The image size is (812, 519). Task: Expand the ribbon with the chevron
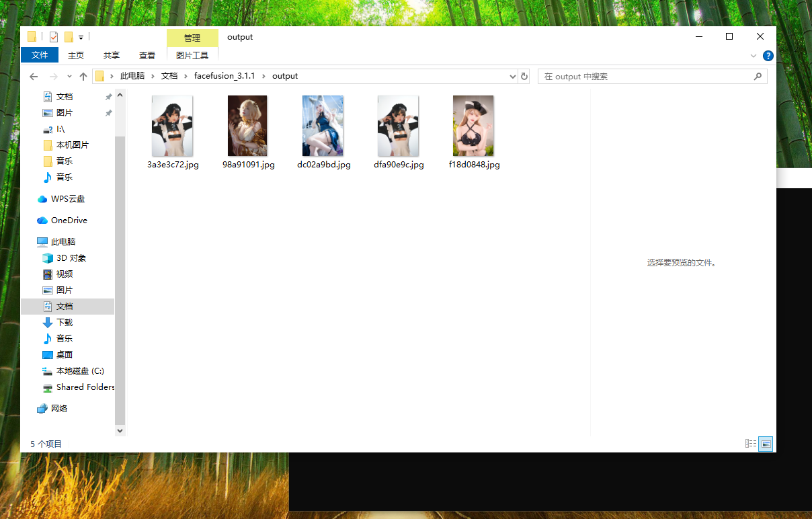753,56
